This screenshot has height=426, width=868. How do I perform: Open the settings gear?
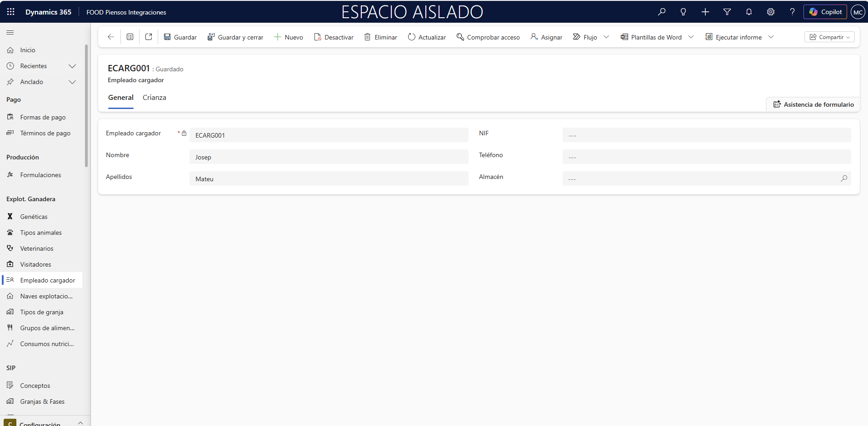tap(771, 12)
